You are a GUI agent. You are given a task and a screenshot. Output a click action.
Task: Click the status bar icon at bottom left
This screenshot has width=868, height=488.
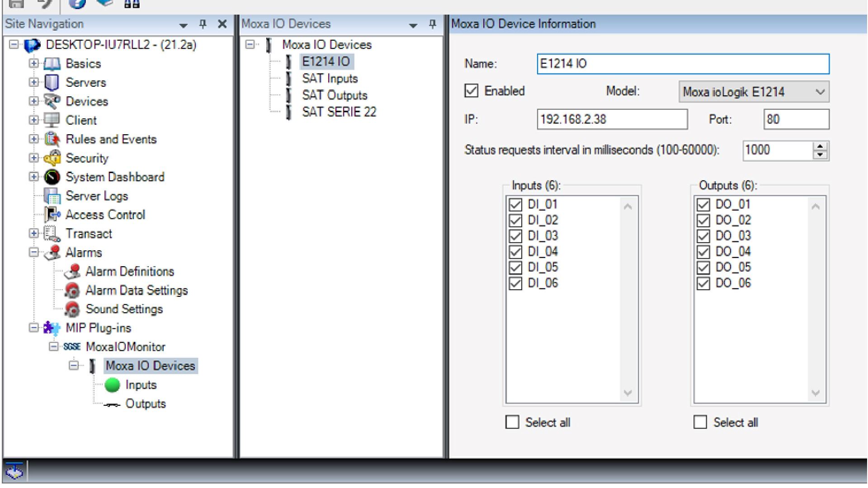coord(15,471)
